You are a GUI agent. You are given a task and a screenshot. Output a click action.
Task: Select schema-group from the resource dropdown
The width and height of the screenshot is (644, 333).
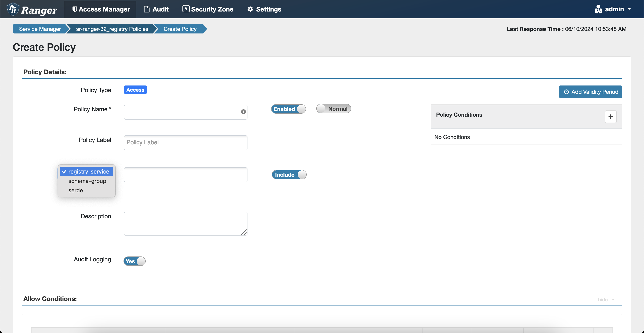point(87,181)
